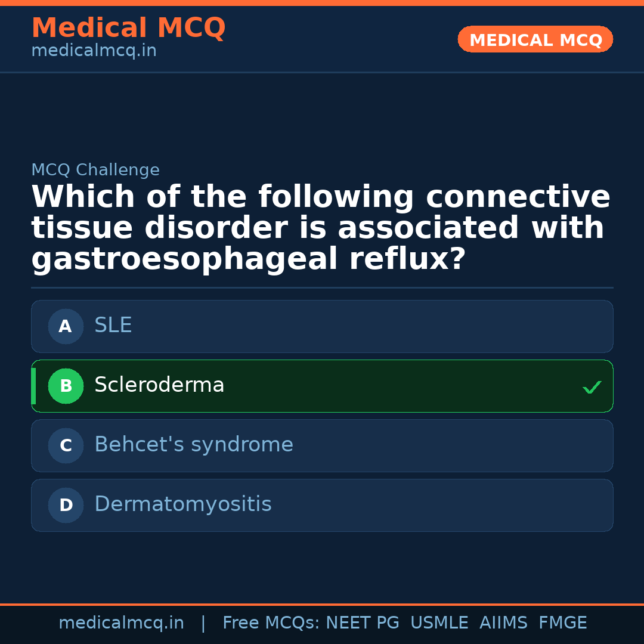Click the MCQ Challenge label
The image size is (644, 644).
pyautogui.click(x=95, y=171)
